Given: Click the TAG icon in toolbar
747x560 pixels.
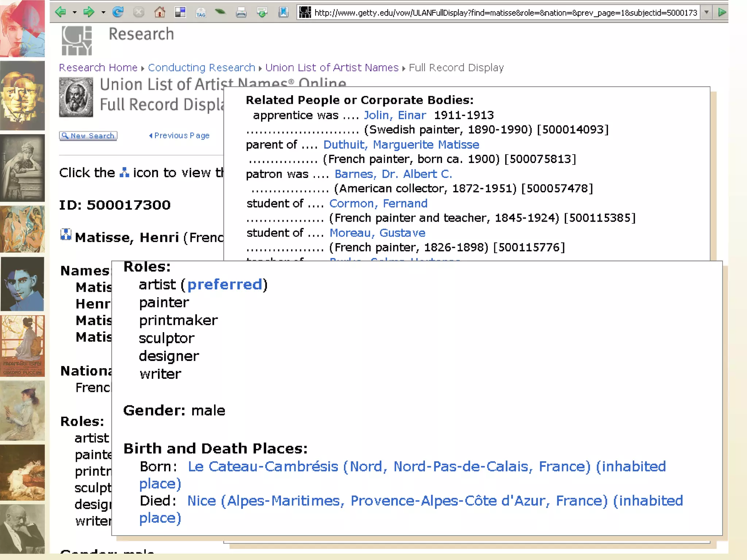Looking at the screenshot, I should coord(201,13).
